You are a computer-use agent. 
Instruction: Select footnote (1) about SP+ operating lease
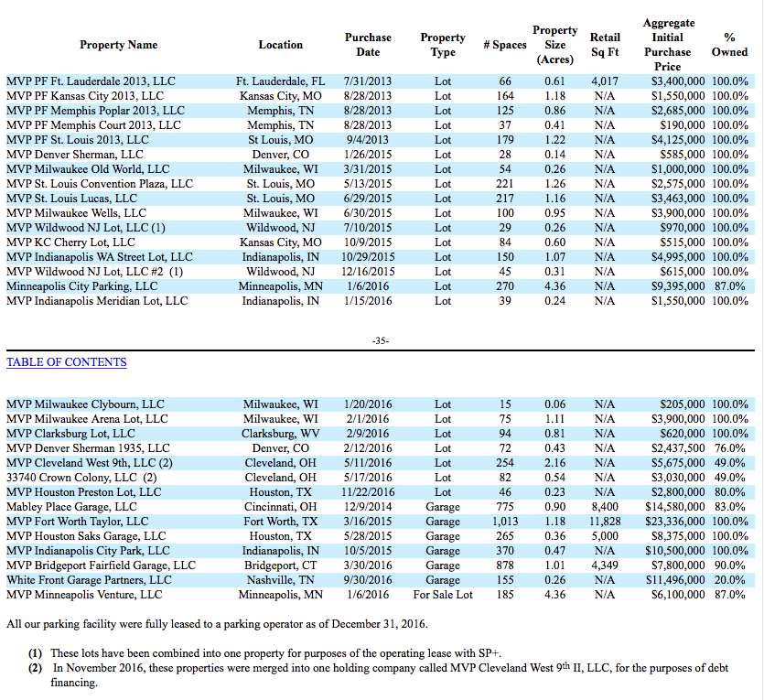[264, 653]
